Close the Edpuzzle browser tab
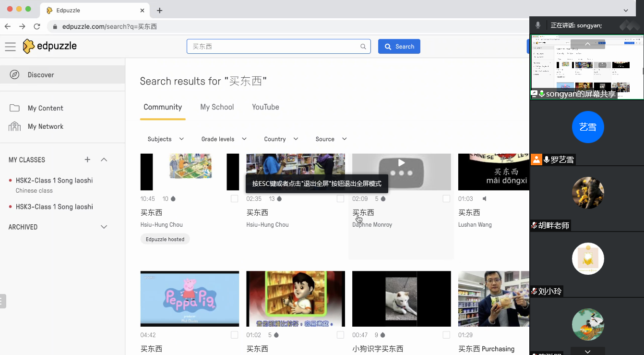 pyautogui.click(x=143, y=11)
